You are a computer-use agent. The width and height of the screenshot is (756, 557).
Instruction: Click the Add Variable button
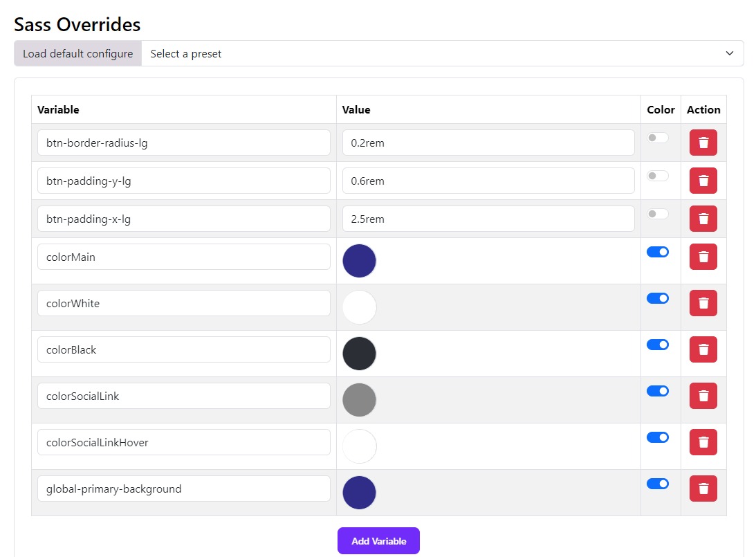(378, 540)
